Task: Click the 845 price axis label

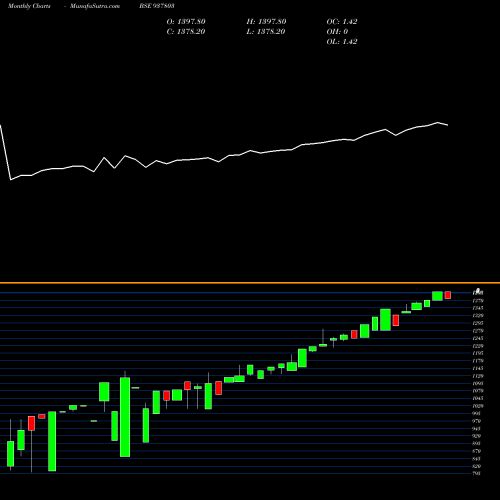Action: [477, 459]
